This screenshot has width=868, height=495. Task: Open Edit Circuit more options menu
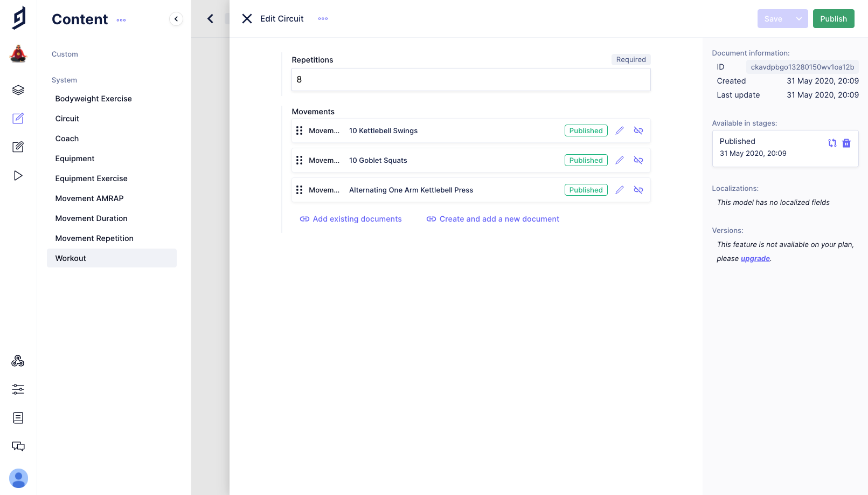pyautogui.click(x=323, y=19)
